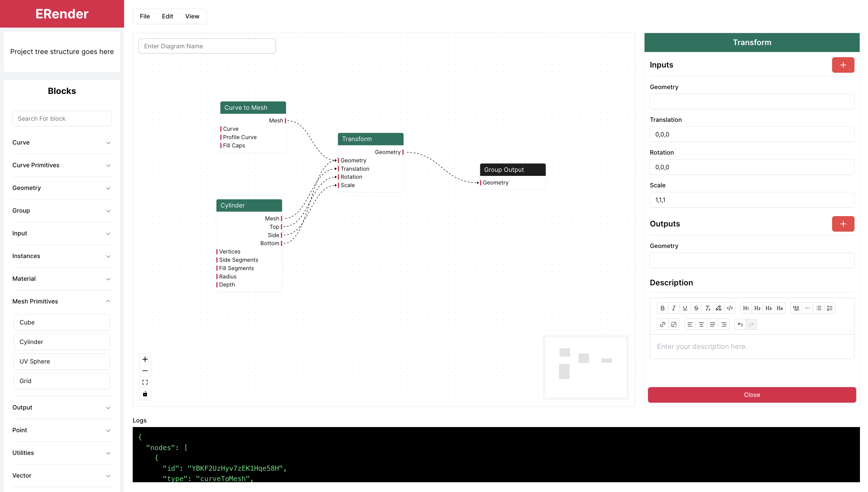Toggle canvas interactivity lock
The width and height of the screenshot is (868, 492).
click(145, 394)
